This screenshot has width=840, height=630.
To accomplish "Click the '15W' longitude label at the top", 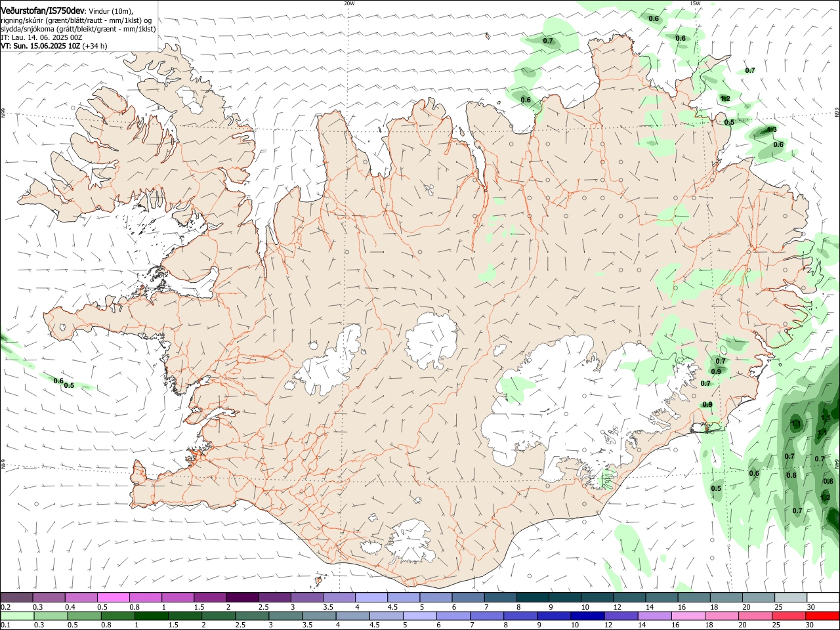I will tap(695, 3).
